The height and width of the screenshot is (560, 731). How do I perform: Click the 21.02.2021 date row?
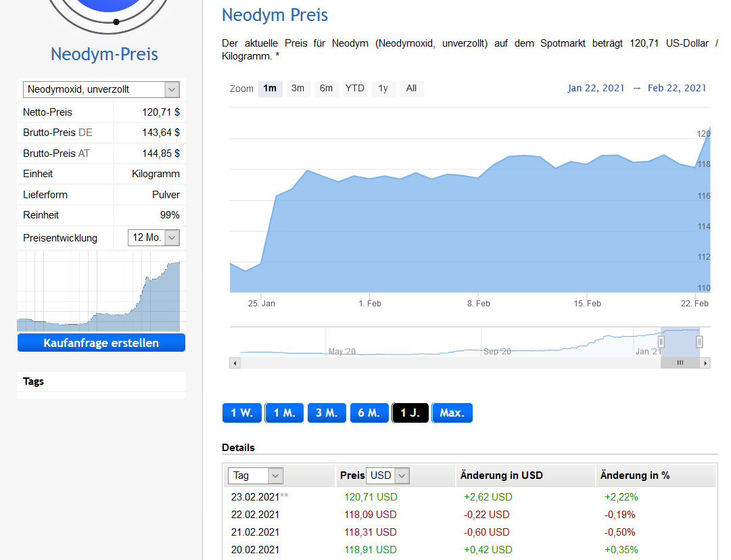pyautogui.click(x=256, y=532)
